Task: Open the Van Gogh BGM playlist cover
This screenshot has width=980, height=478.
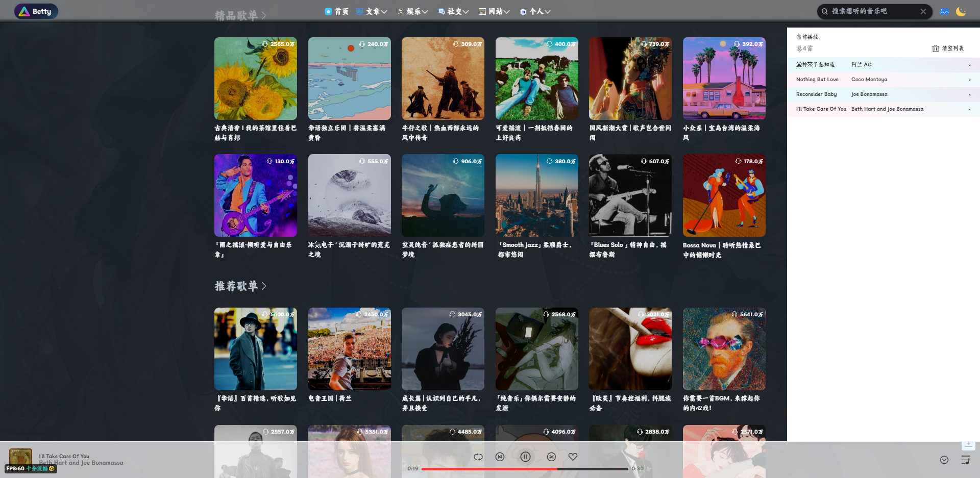Action: point(724,349)
